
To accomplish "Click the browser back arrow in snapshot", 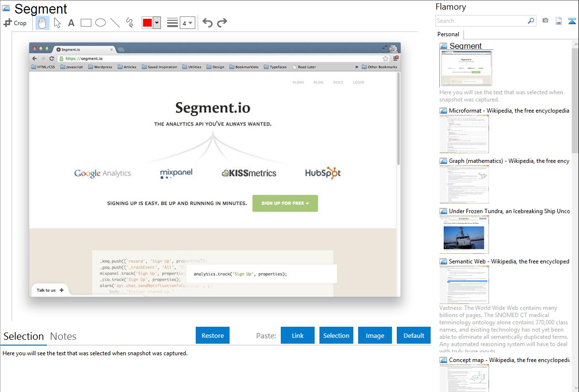I will [x=34, y=58].
